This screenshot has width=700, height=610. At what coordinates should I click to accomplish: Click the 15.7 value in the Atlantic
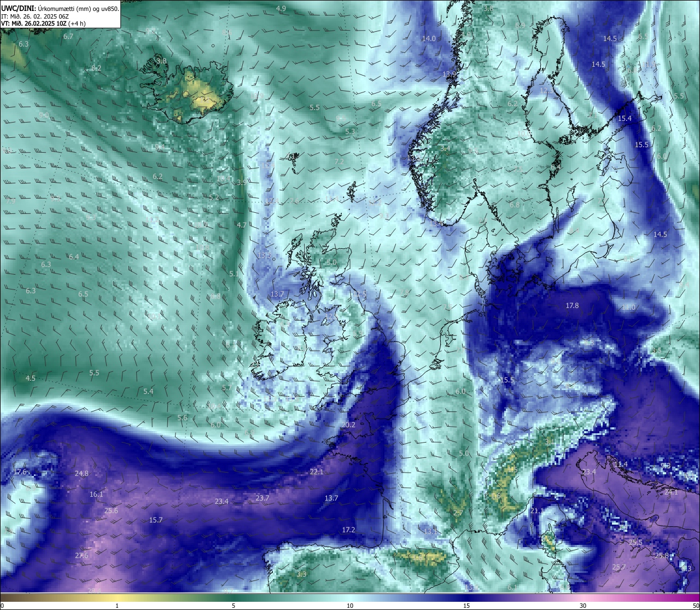[x=156, y=520]
